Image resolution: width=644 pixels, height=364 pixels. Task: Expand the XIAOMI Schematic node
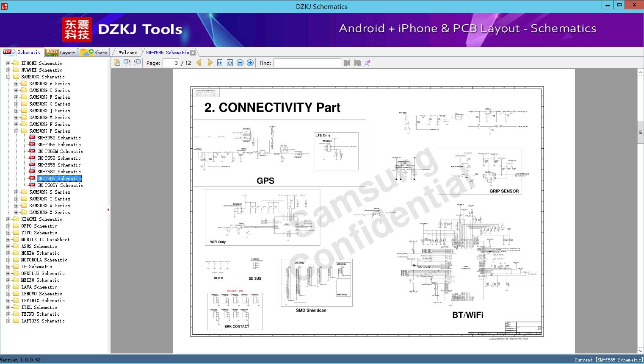[8, 219]
